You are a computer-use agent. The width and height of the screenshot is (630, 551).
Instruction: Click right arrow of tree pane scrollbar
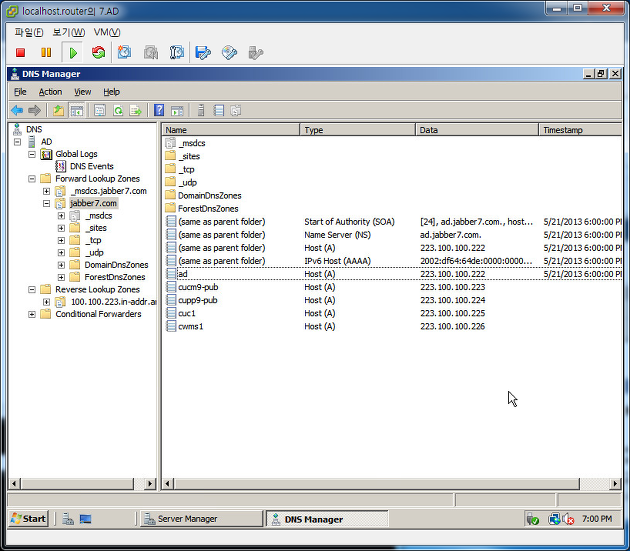pyautogui.click(x=150, y=483)
